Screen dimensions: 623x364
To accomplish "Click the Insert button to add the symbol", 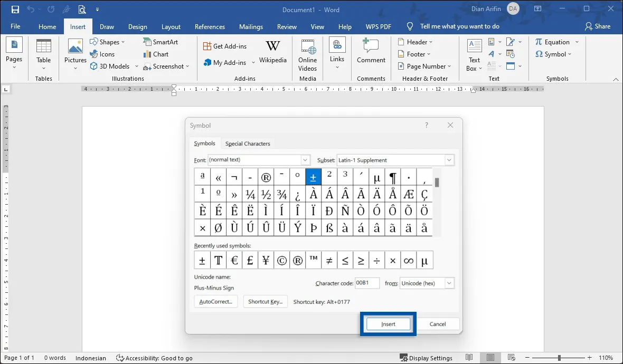I will 388,323.
